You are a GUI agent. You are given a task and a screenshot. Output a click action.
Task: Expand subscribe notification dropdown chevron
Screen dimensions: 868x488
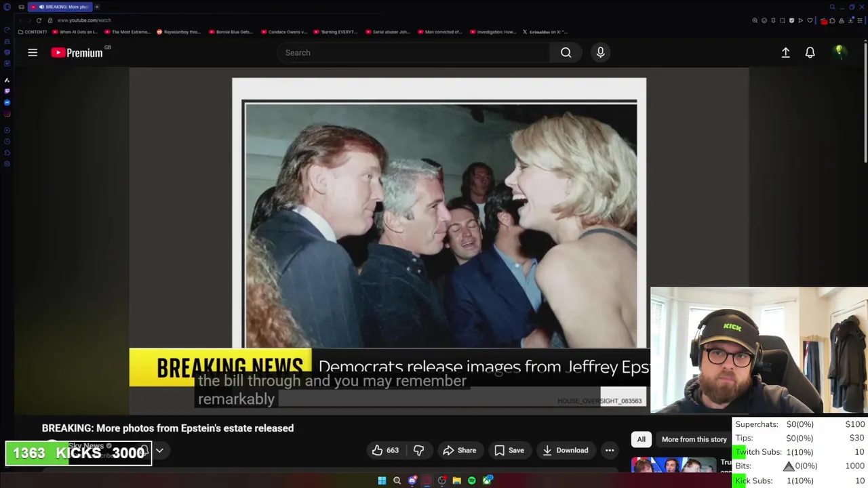(159, 450)
